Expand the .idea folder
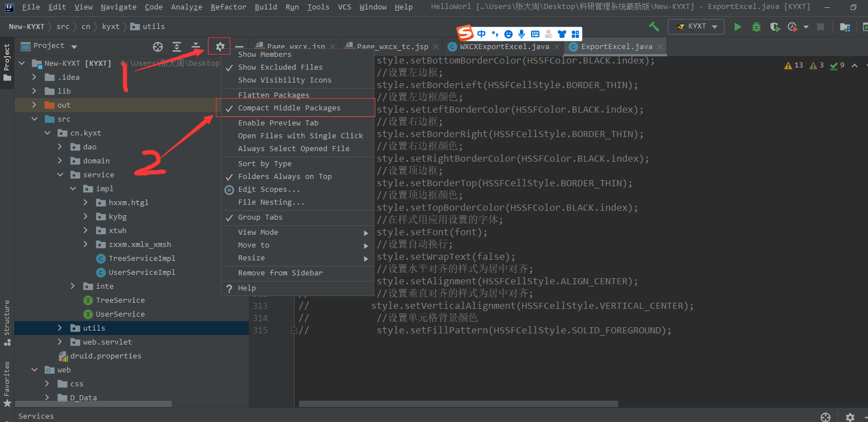The width and height of the screenshot is (868, 422). (x=34, y=77)
